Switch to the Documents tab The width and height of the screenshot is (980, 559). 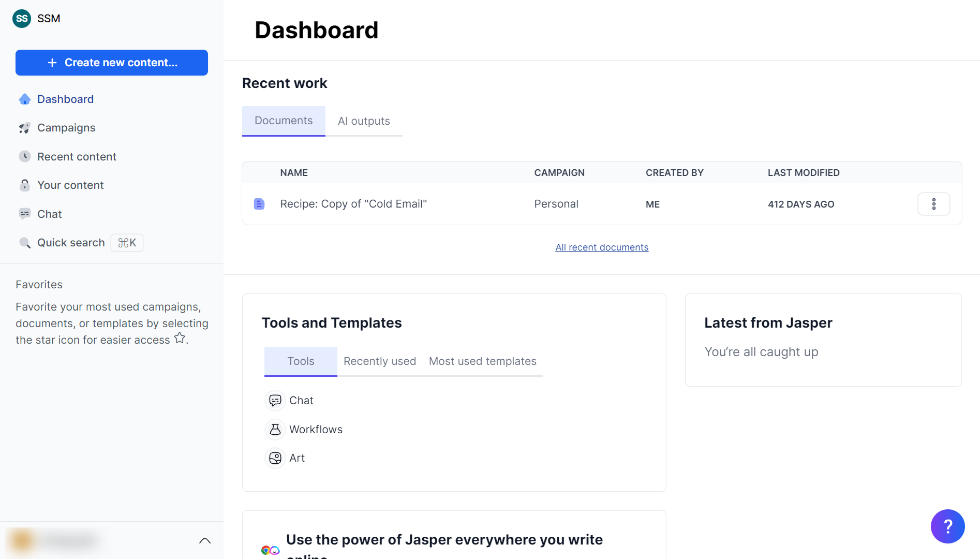coord(284,121)
